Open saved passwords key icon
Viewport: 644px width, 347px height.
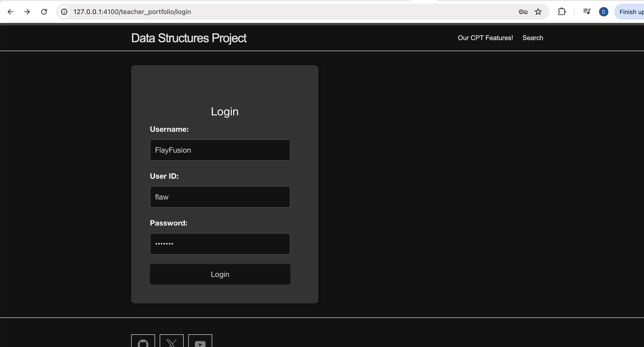[523, 12]
